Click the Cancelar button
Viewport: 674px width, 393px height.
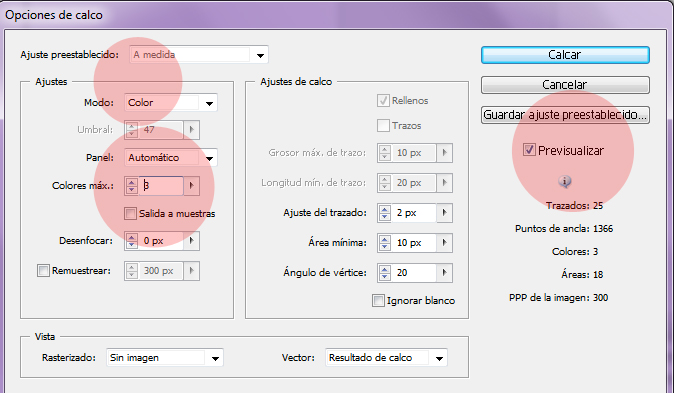(565, 85)
